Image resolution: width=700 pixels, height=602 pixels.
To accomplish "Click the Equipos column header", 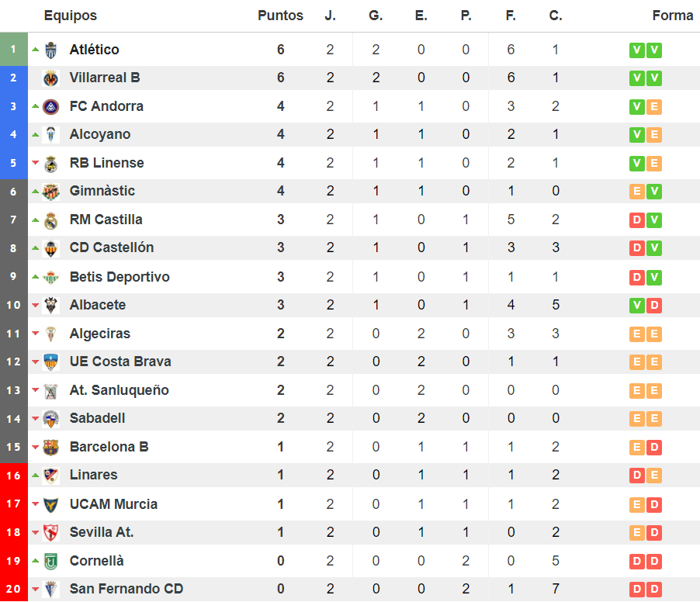I will (x=71, y=16).
